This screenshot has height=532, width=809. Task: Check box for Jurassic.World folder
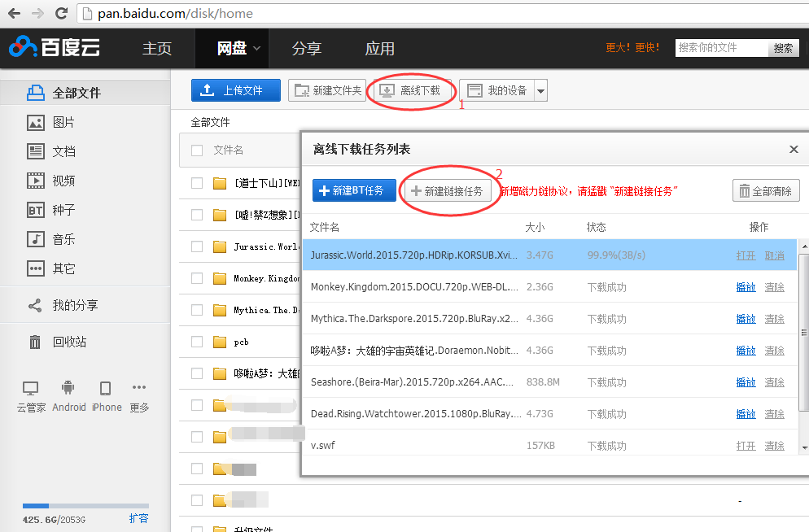(x=197, y=246)
